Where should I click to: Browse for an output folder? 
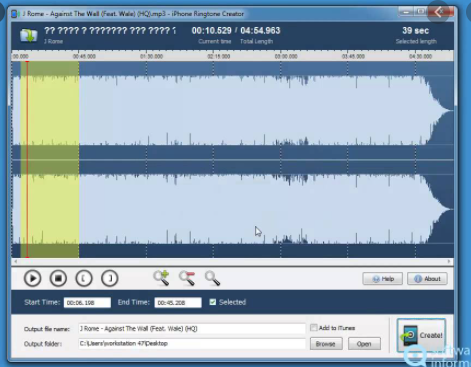(x=326, y=344)
